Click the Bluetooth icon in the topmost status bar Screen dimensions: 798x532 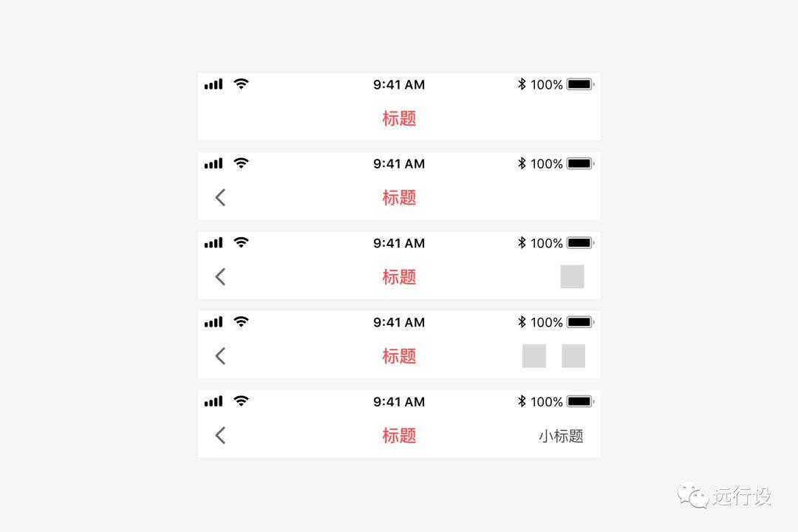coord(522,84)
